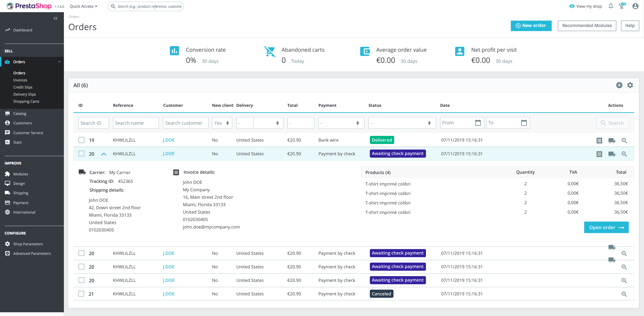The width and height of the screenshot is (644, 316).
Task: Select the checkbox for order 21
Action: tap(81, 294)
